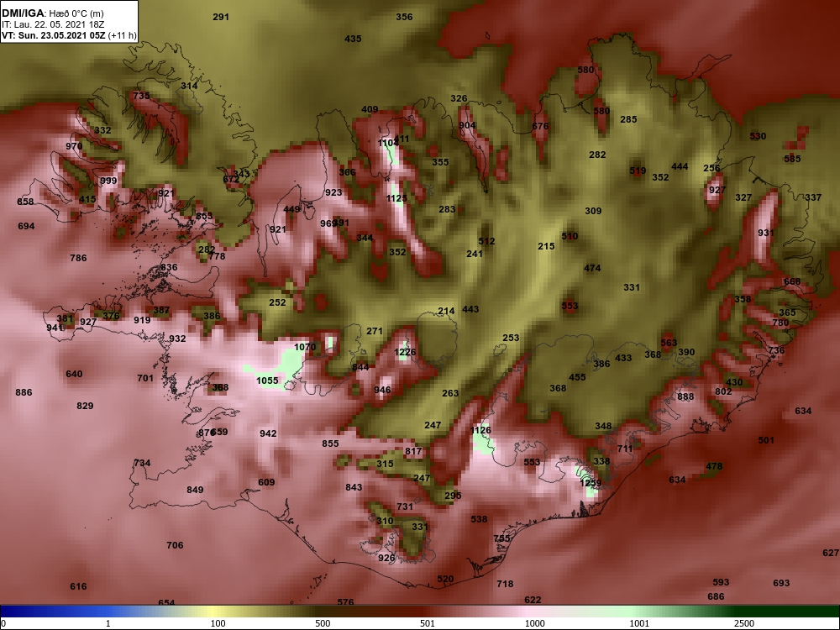Click the map value '443'
The width and height of the screenshot is (840, 630).
coord(470,309)
